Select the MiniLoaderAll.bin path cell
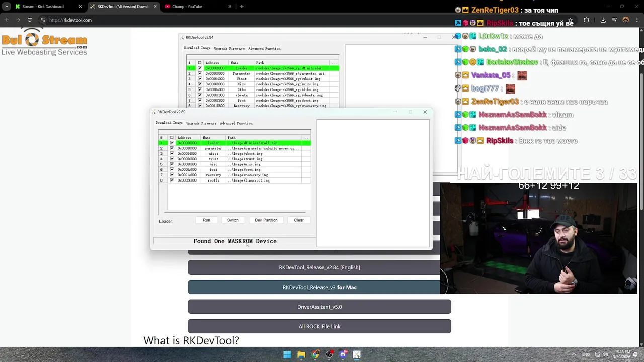 [264, 143]
